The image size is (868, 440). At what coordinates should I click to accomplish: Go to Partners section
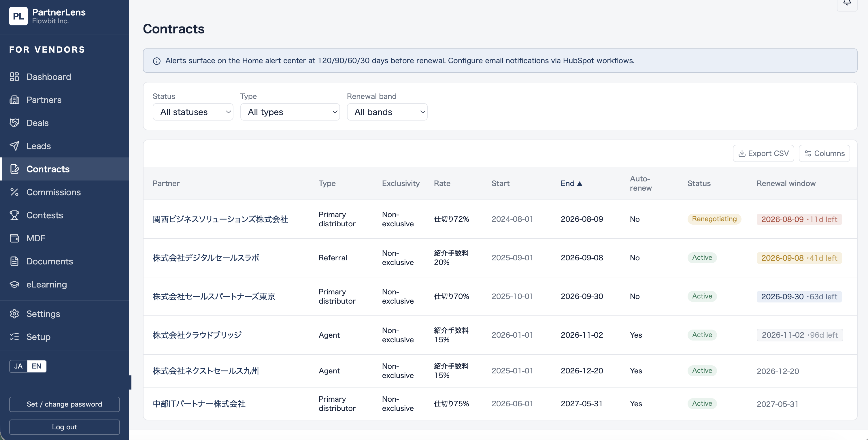tap(65, 100)
